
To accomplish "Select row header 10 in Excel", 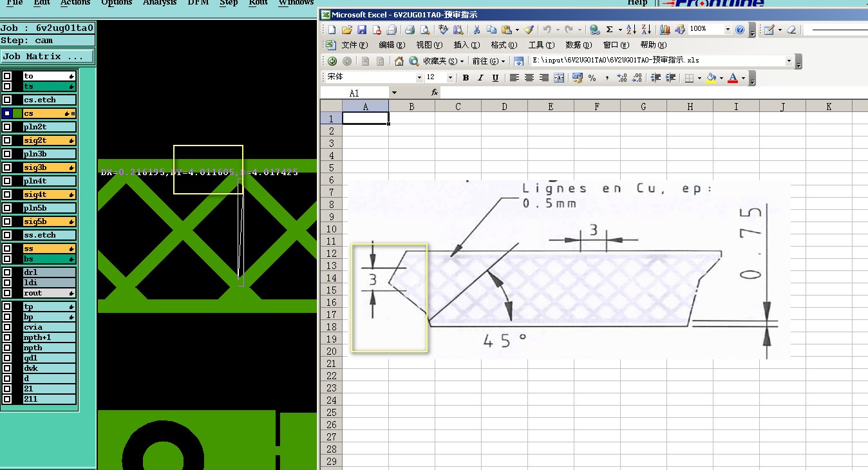I will pos(331,229).
